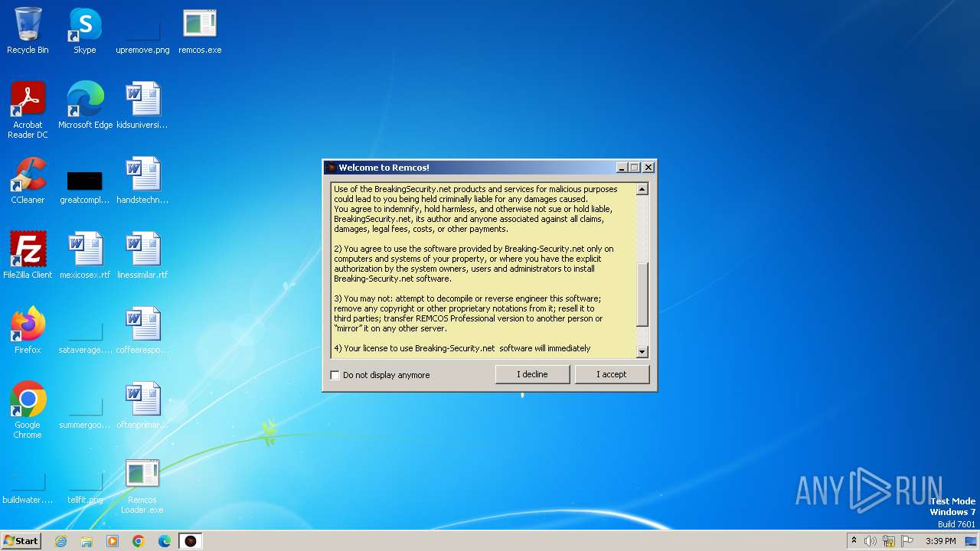Close the Welcome to Remcos dialog

tap(648, 168)
